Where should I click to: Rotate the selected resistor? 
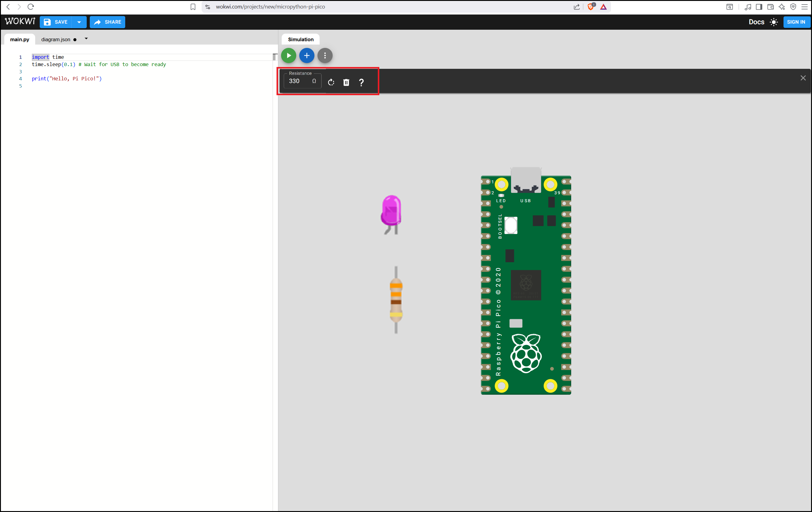click(x=331, y=82)
